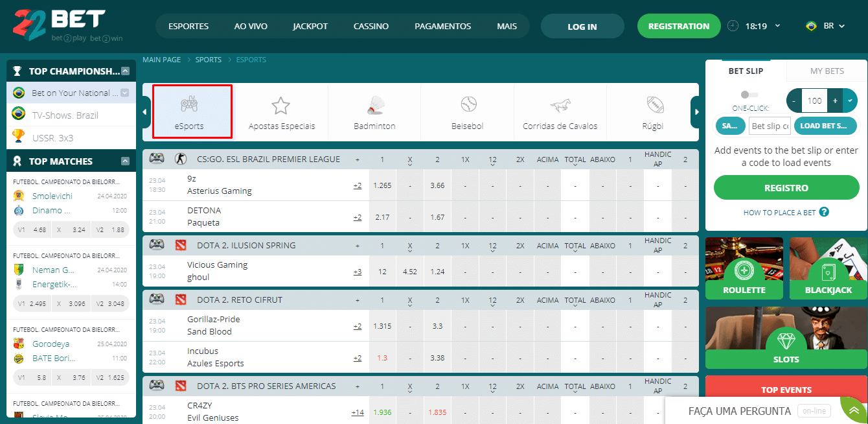Collapse the Top Championships panel
This screenshot has height=424, width=868.
click(x=126, y=71)
